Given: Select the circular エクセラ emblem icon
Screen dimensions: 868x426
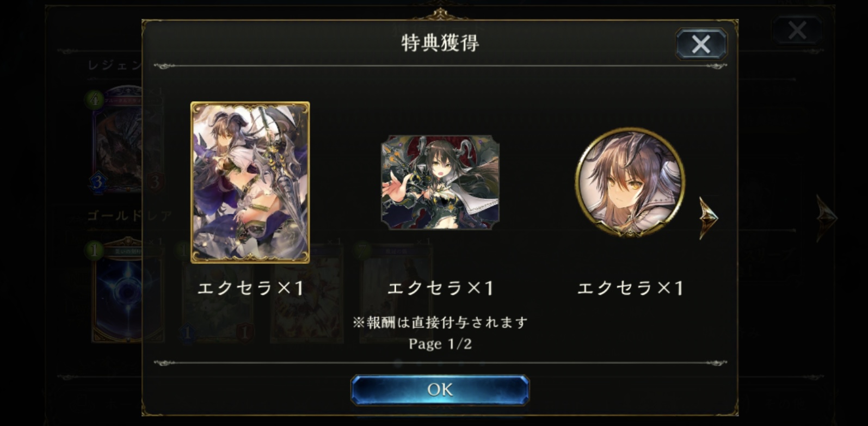Looking at the screenshot, I should tap(630, 183).
